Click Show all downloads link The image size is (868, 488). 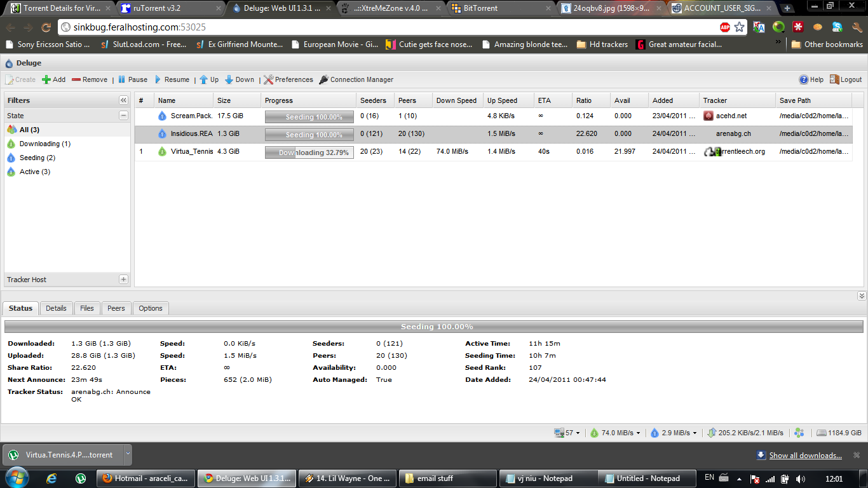pyautogui.click(x=805, y=456)
